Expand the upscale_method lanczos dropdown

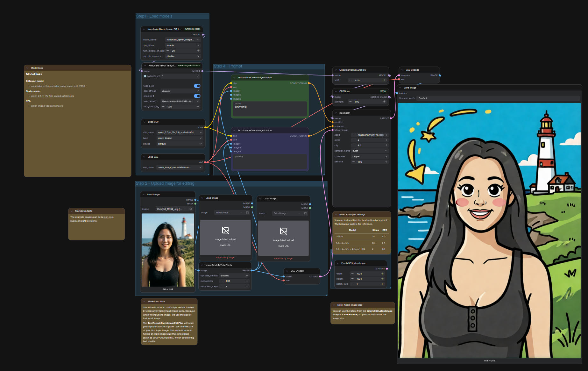click(x=234, y=276)
